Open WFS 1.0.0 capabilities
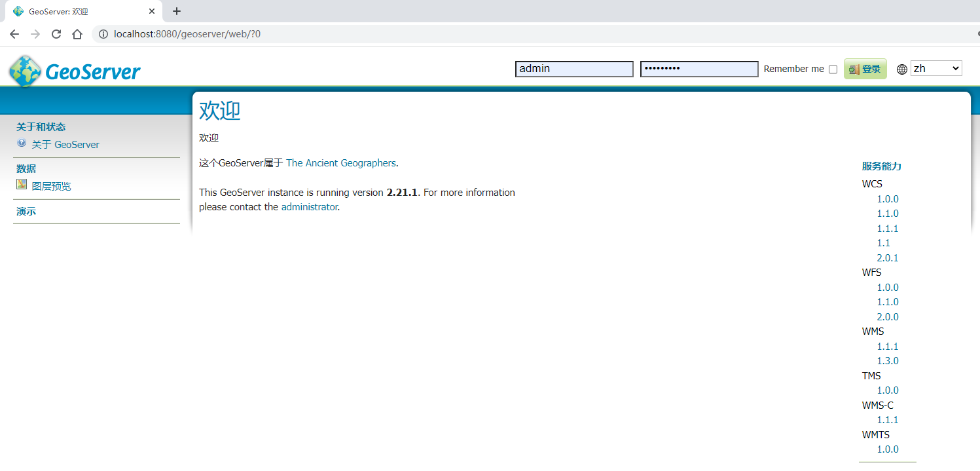 click(888, 288)
